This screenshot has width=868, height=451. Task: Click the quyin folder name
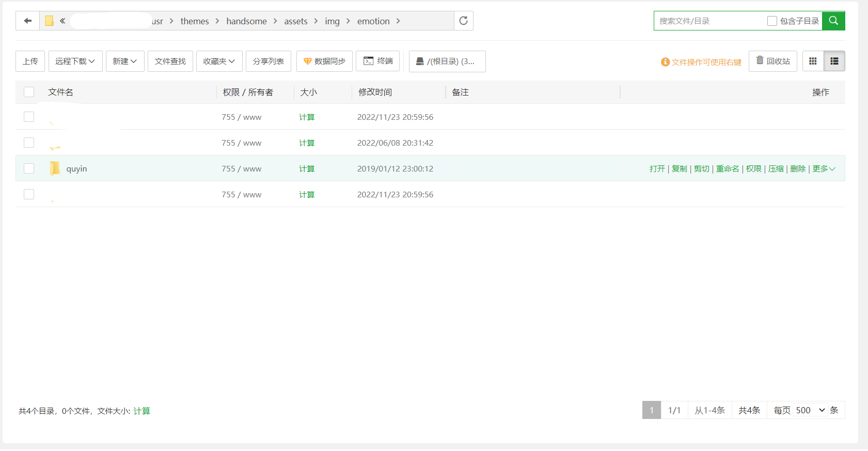(76, 168)
